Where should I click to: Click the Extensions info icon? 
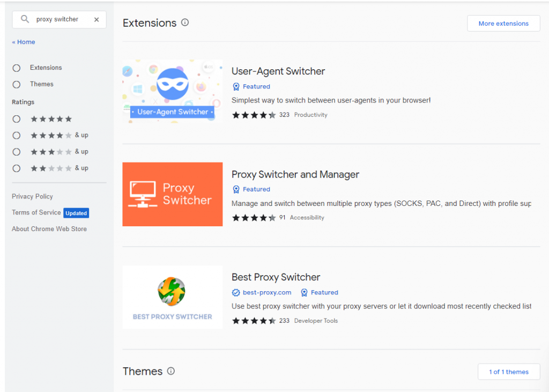[x=185, y=23]
